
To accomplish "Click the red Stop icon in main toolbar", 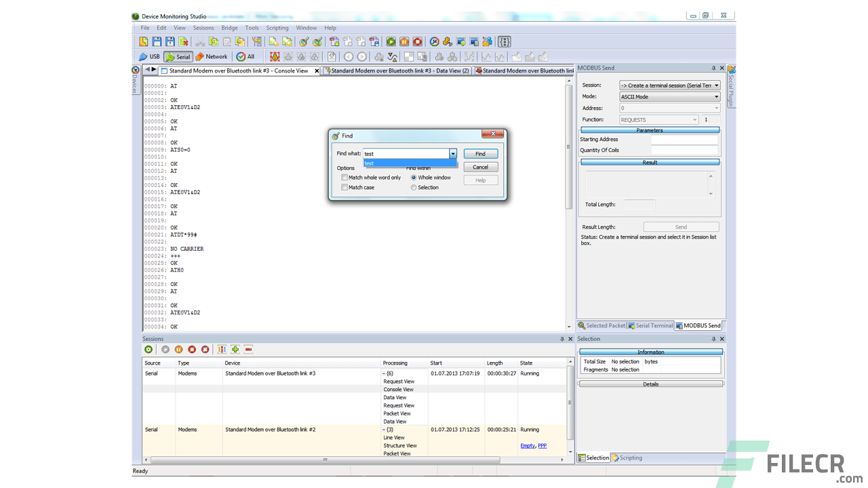I will (418, 42).
